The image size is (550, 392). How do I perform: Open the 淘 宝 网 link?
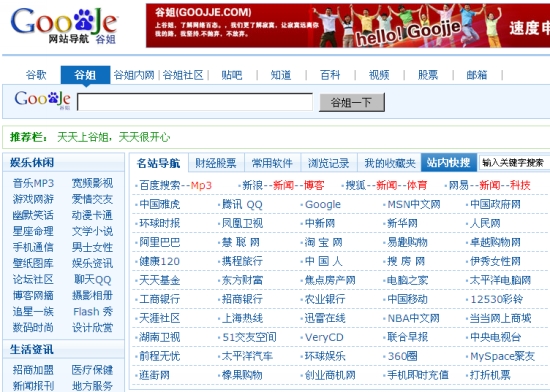(x=323, y=242)
